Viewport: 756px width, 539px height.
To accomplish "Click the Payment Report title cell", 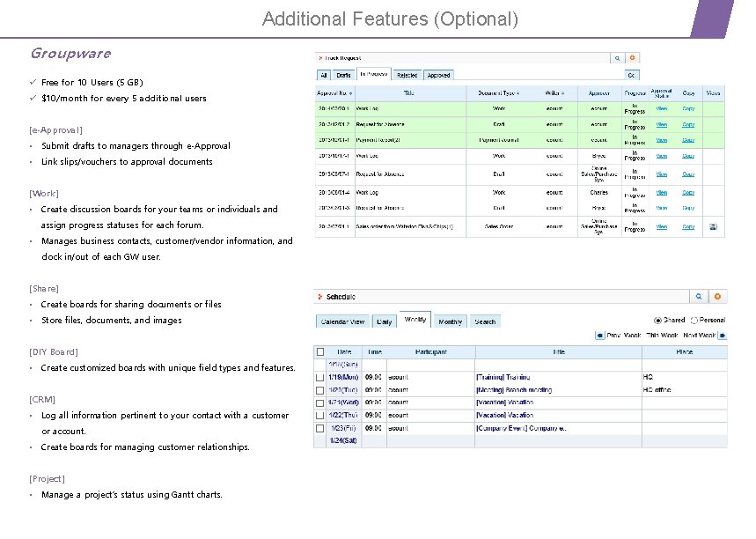I will pos(410,140).
